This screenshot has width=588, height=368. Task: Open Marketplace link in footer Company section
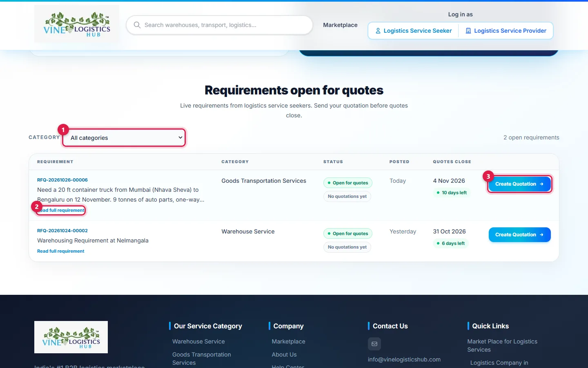pyautogui.click(x=289, y=341)
